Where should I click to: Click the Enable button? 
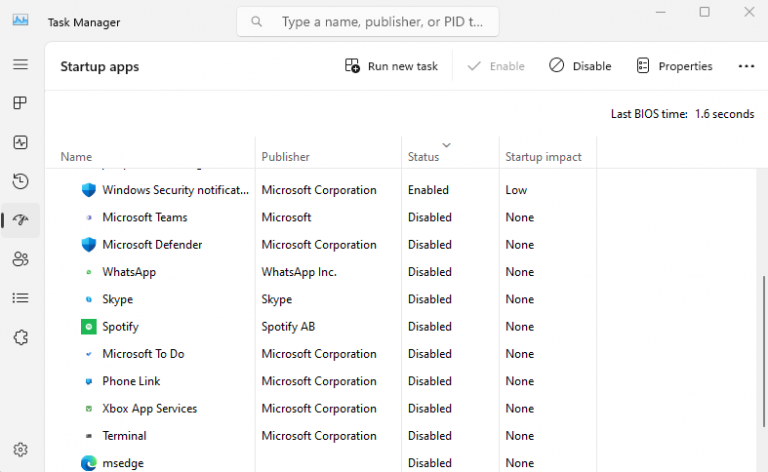pos(496,66)
